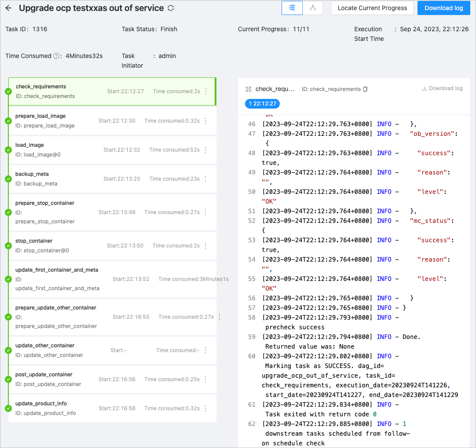Viewport: 476px width, 448px height.
Task: Select the 22:12:27 execution run tag
Action: [262, 104]
